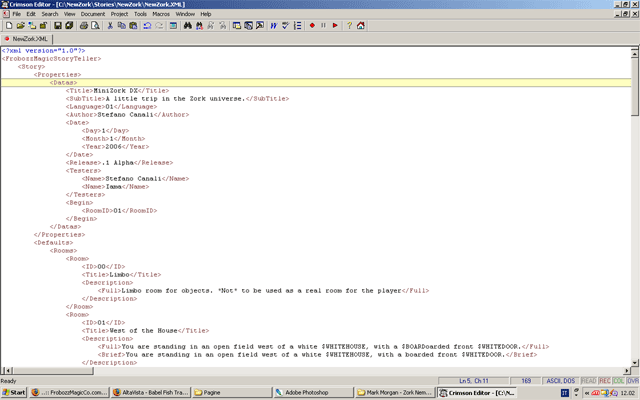
Task: Click the Cut scissors icon
Action: (110, 25)
